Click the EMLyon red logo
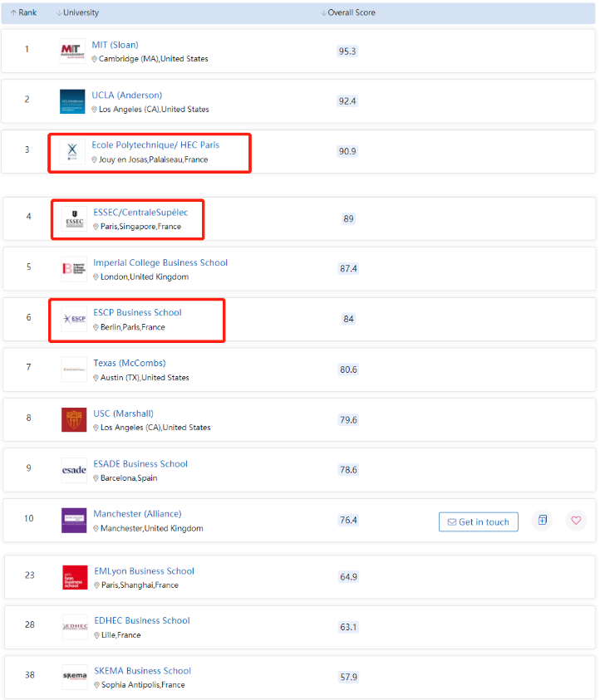This screenshot has height=700, width=600. tap(75, 577)
